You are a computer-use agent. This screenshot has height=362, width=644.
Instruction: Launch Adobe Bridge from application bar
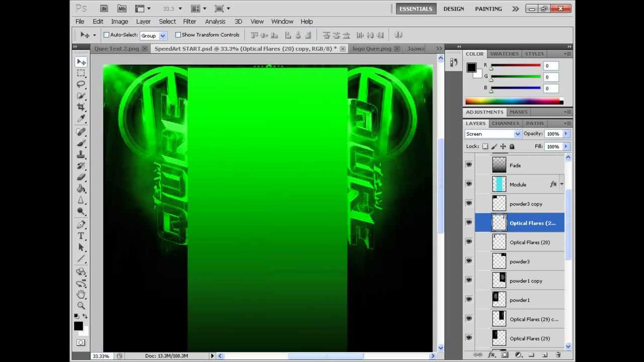point(104,9)
